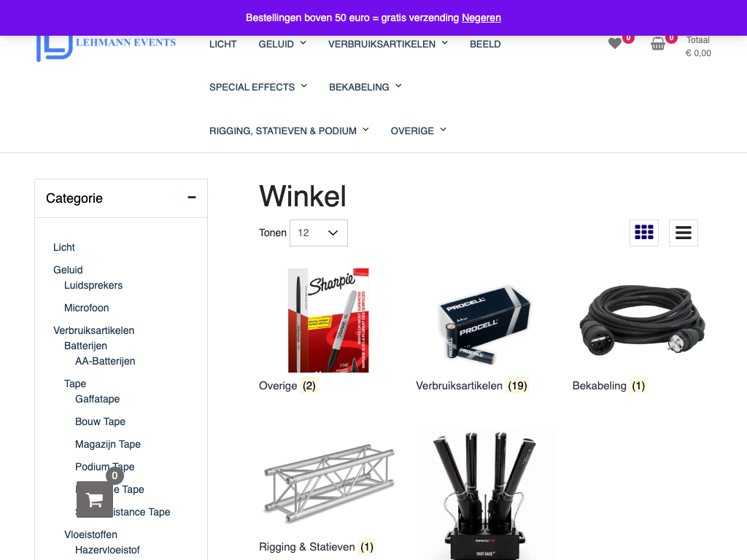Select Microfoon in category list
The height and width of the screenshot is (560, 747).
[x=86, y=308]
